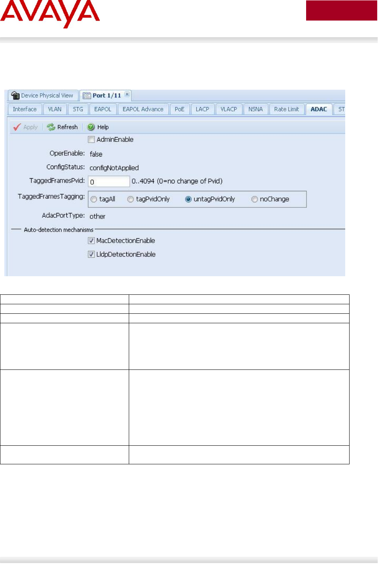Open the EAPOL tab
Image resolution: width=378 pixels, height=588 pixels.
tap(103, 109)
